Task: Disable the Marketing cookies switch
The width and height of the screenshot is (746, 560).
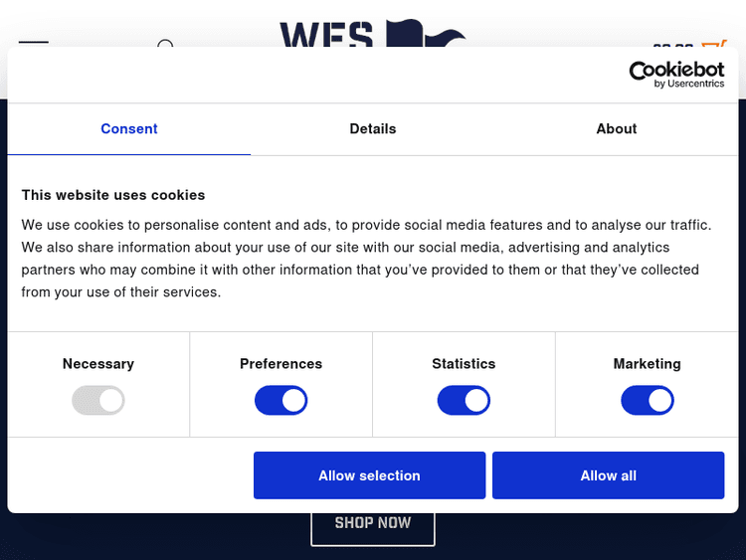Action: (648, 401)
